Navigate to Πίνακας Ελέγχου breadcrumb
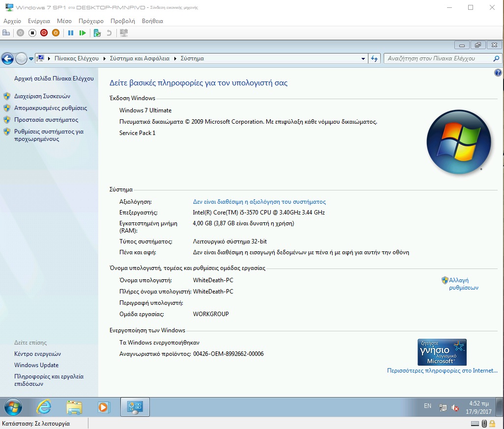The width and height of the screenshot is (504, 429). 77,58
